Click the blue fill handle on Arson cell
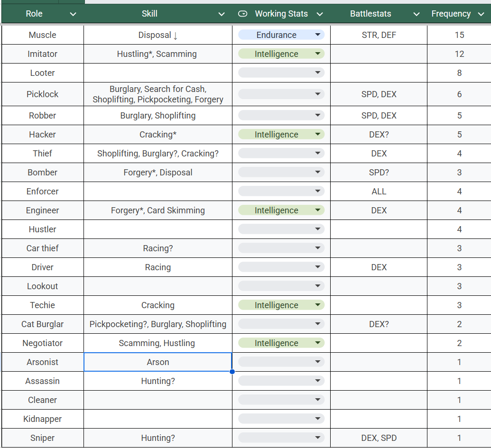The height and width of the screenshot is (448, 491). pyautogui.click(x=232, y=372)
